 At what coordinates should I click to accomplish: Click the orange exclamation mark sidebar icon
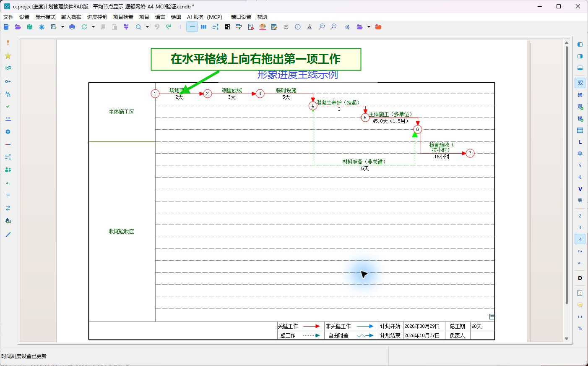[x=8, y=43]
